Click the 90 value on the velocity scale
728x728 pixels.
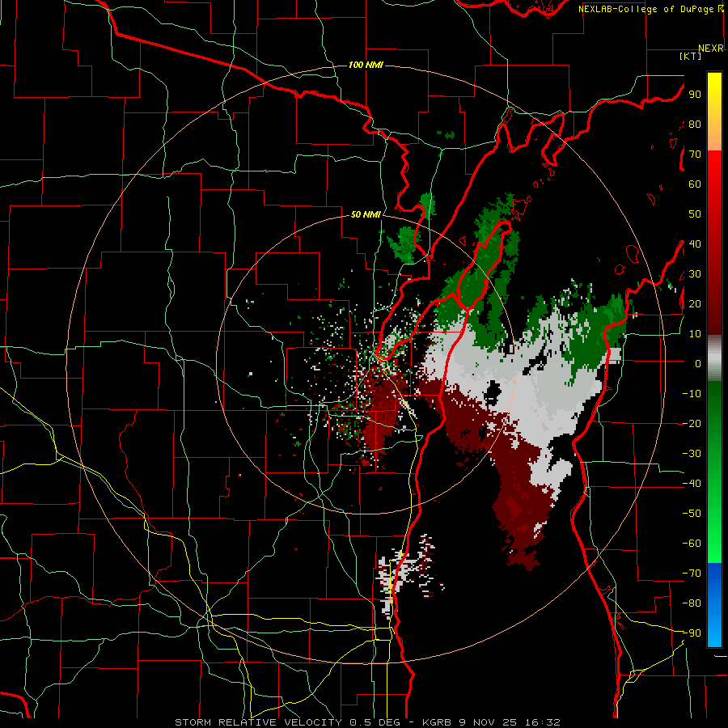[695, 95]
